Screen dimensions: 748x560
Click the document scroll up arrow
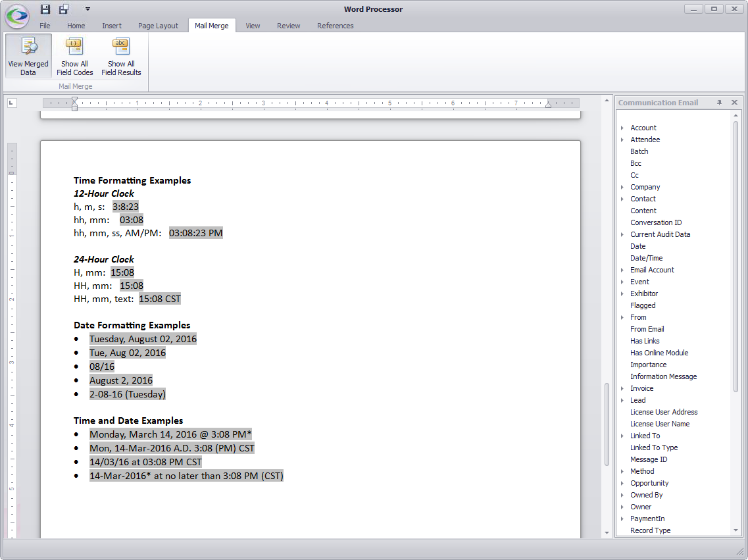click(x=607, y=101)
